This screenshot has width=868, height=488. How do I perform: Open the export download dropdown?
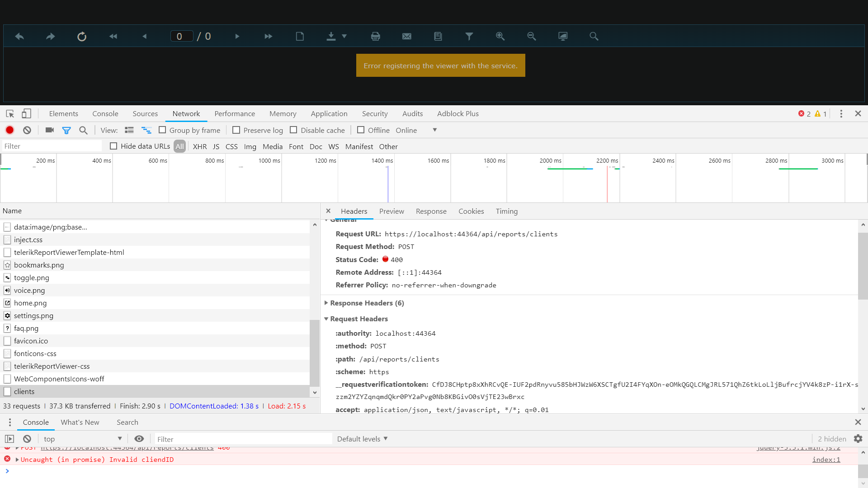pyautogui.click(x=337, y=36)
